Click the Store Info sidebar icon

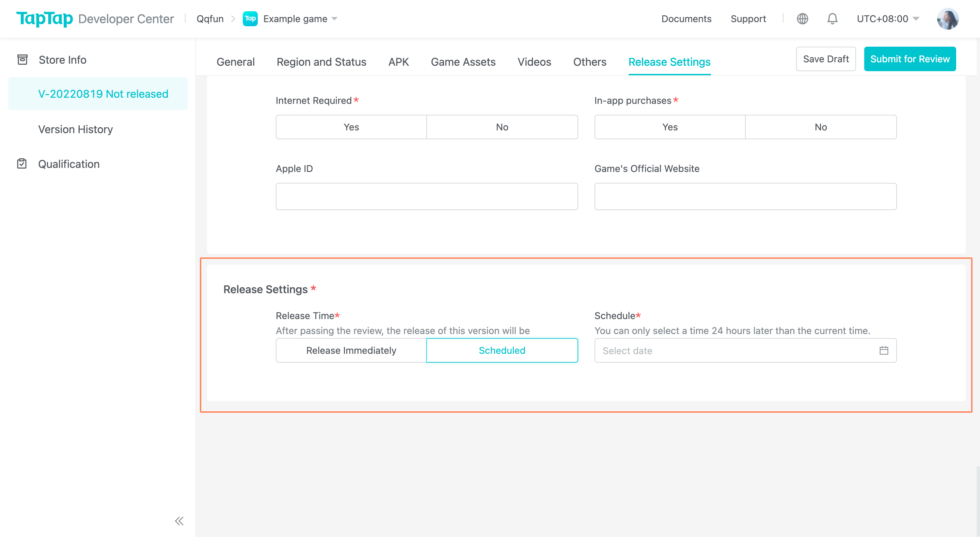tap(22, 60)
